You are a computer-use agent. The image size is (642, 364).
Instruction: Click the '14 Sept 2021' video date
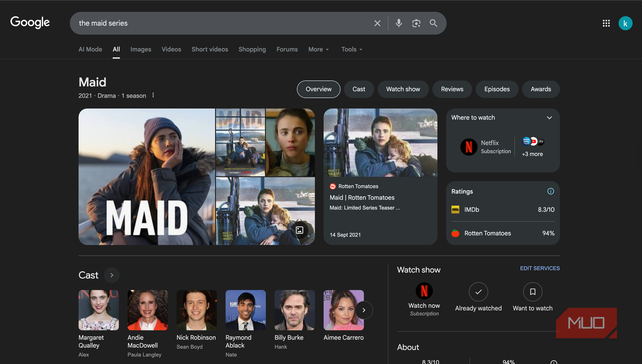[345, 235]
